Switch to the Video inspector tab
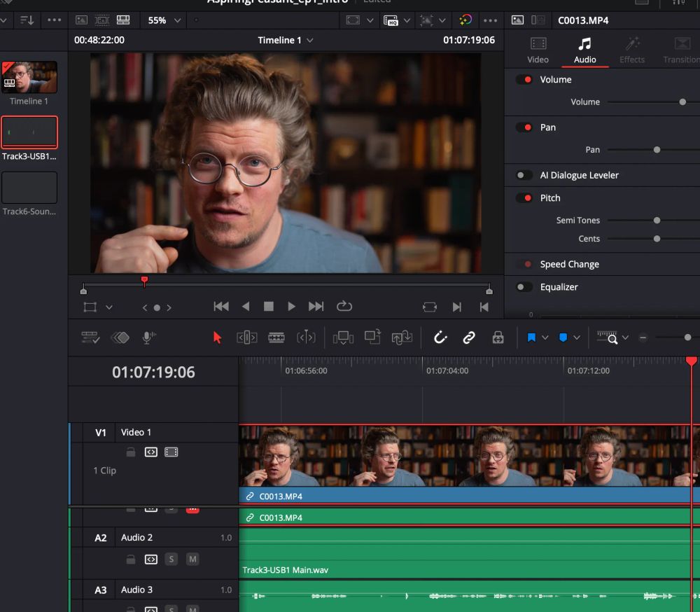 (x=538, y=50)
